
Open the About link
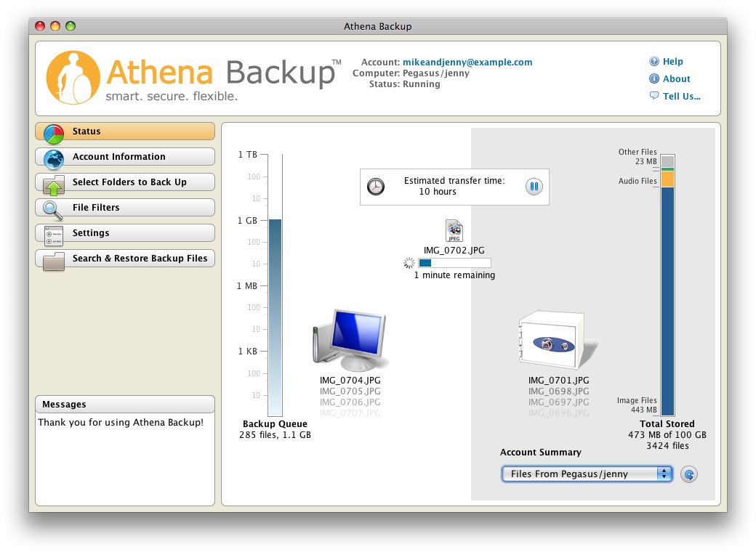pos(677,78)
